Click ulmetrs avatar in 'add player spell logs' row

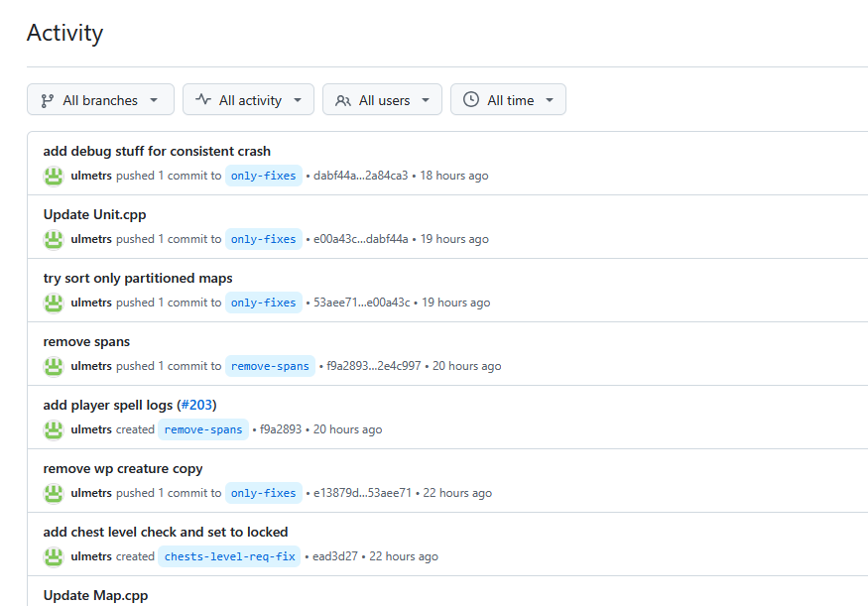(54, 430)
